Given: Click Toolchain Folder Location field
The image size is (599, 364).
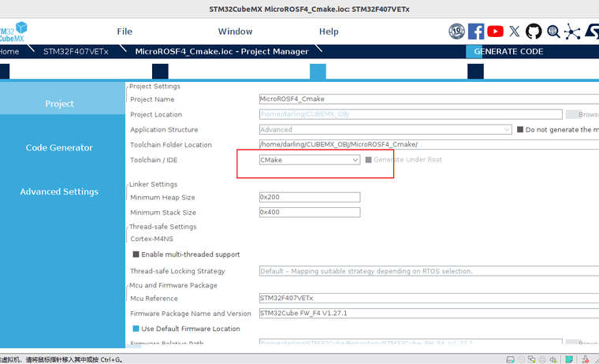Looking at the screenshot, I should pyautogui.click(x=429, y=144).
